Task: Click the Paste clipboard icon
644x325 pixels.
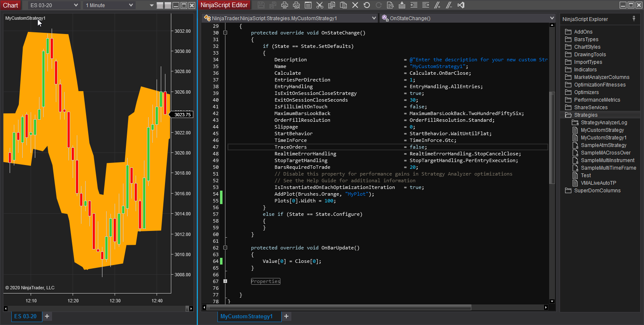Action: (x=343, y=5)
